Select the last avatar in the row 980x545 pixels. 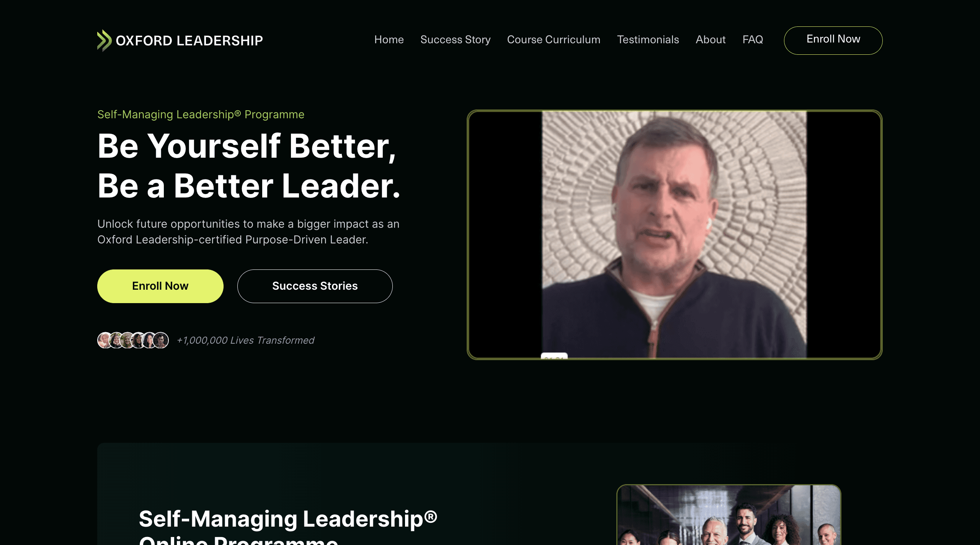click(x=161, y=340)
